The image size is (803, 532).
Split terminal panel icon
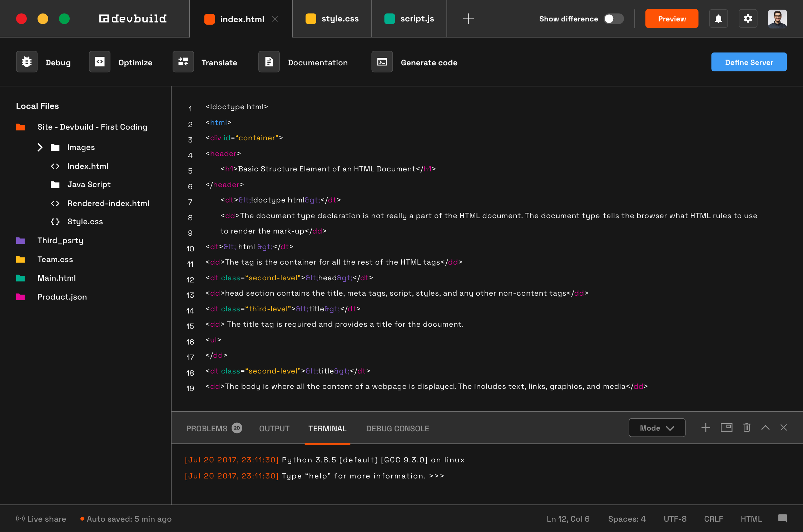pyautogui.click(x=726, y=428)
